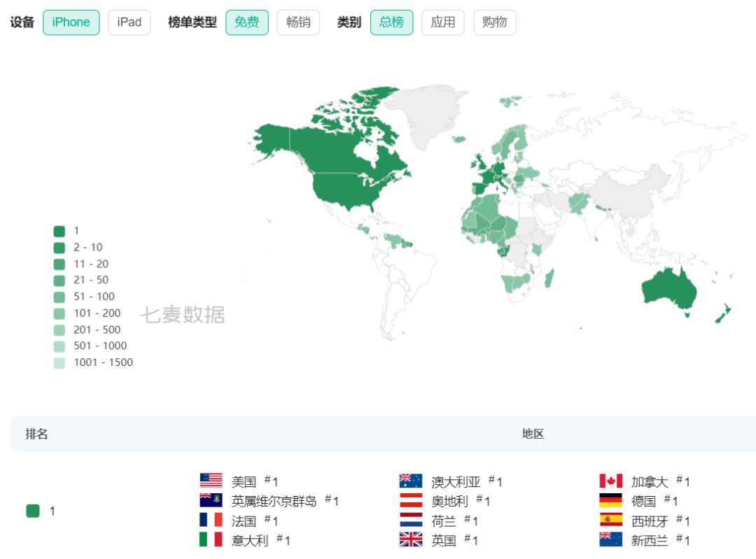Switch the device filter to iPad
The image size is (756, 559).
tap(129, 22)
